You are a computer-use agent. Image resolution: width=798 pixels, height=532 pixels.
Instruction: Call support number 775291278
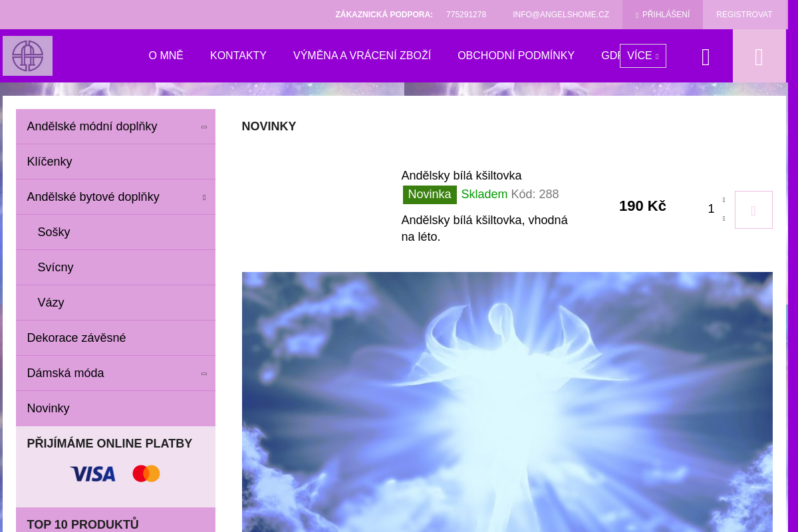466,15
